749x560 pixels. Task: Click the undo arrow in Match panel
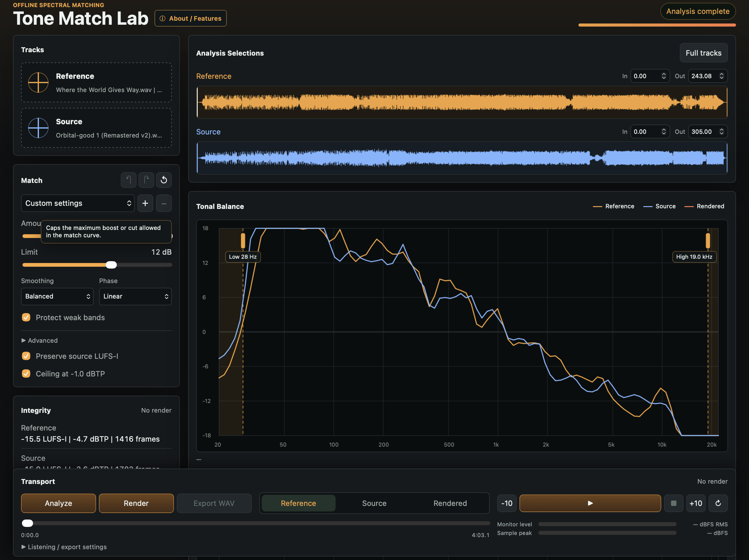[x=129, y=180]
